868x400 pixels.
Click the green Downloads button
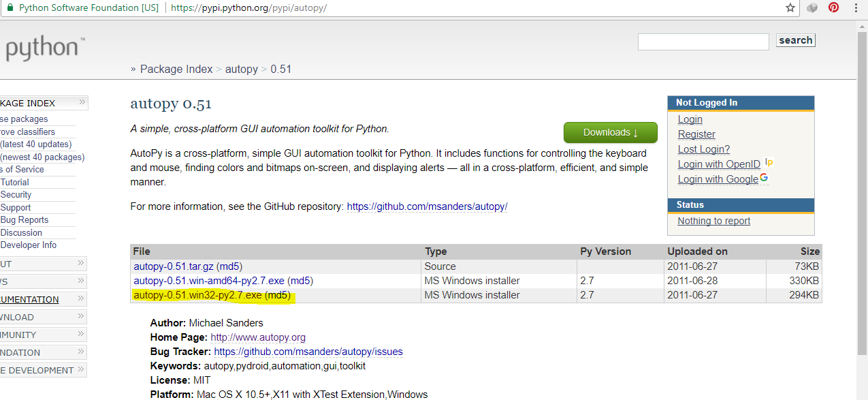point(610,132)
